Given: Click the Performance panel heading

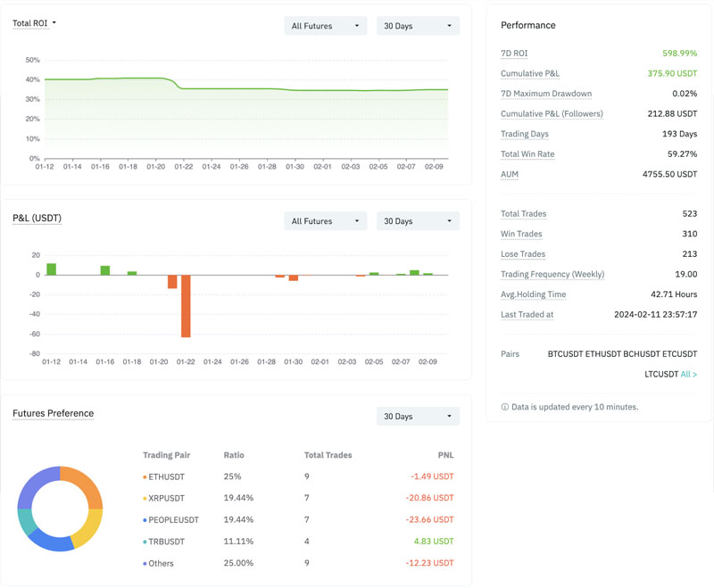Looking at the screenshot, I should (527, 26).
